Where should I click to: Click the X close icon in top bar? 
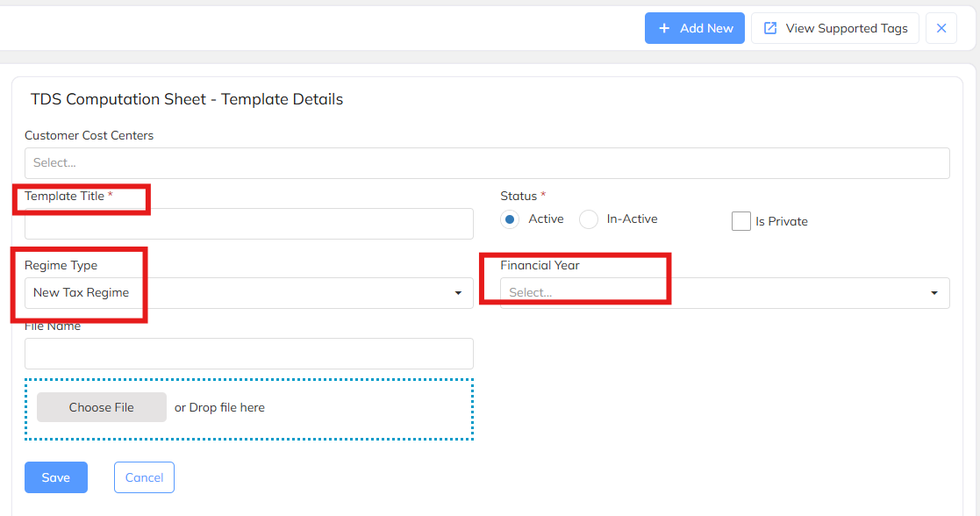[x=941, y=28]
